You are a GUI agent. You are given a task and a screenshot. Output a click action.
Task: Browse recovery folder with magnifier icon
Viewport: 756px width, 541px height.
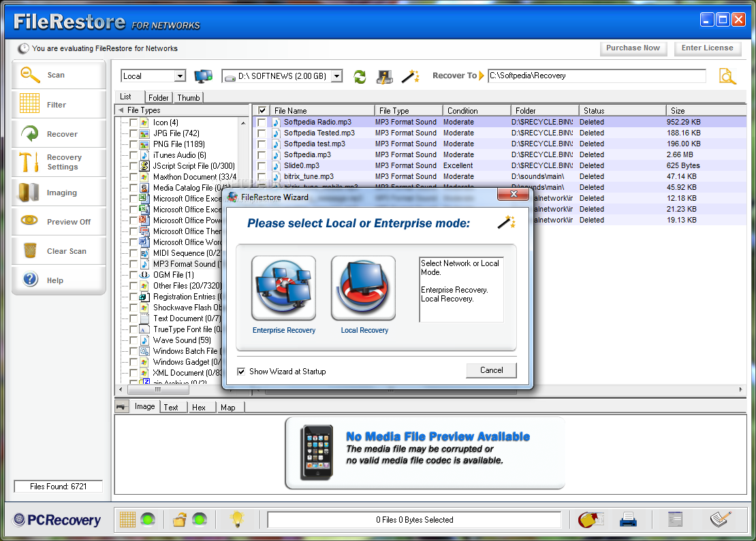click(727, 76)
